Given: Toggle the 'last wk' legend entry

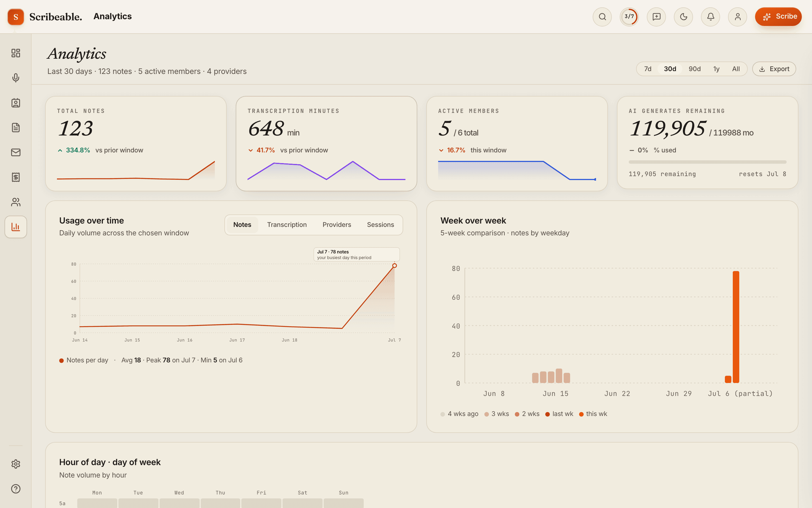Looking at the screenshot, I should [x=559, y=414].
